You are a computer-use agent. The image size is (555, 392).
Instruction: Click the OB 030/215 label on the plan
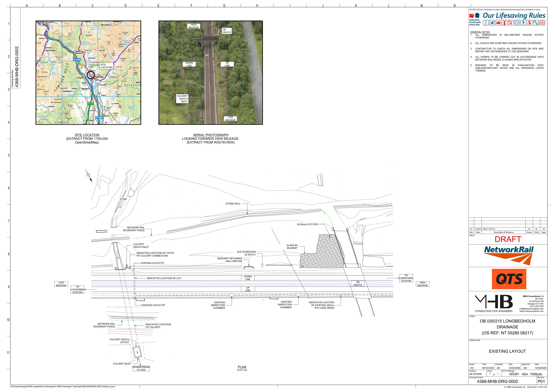coord(357,284)
